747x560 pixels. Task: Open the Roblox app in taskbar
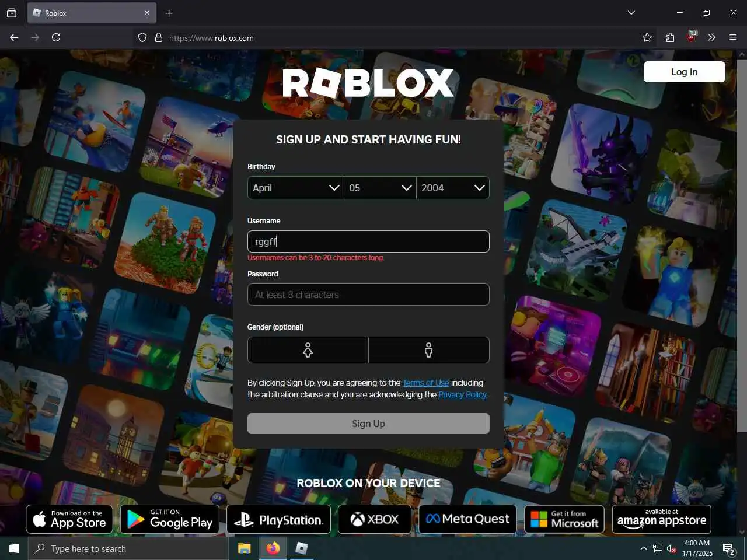pyautogui.click(x=302, y=548)
